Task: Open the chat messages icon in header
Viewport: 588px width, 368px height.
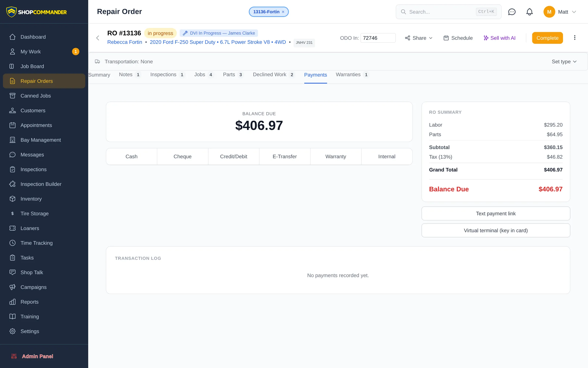Action: pyautogui.click(x=512, y=12)
